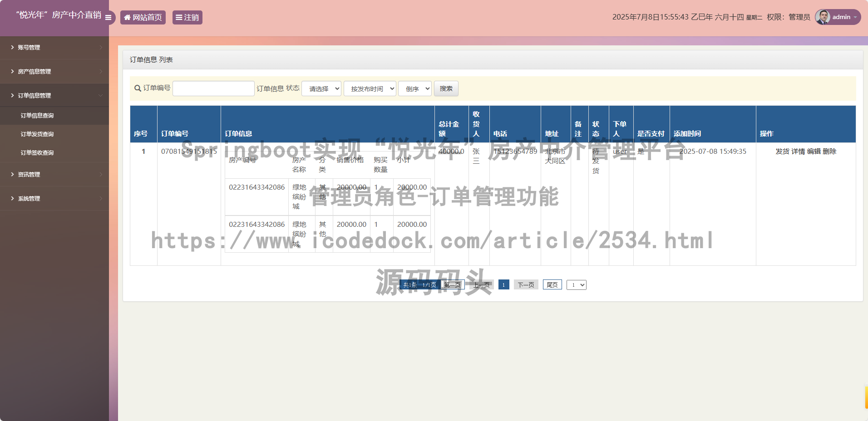The height and width of the screenshot is (421, 868).
Task: Click 尾页 last page button
Action: click(x=552, y=285)
